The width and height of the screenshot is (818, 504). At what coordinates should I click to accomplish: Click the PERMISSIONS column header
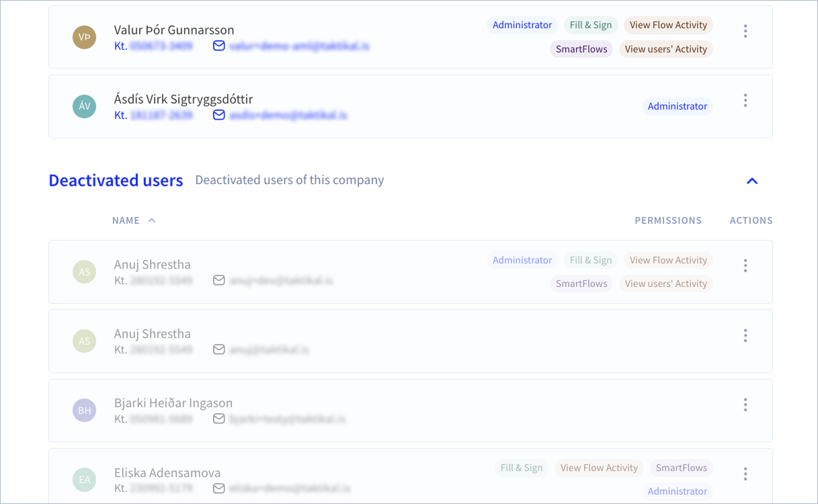coord(668,220)
